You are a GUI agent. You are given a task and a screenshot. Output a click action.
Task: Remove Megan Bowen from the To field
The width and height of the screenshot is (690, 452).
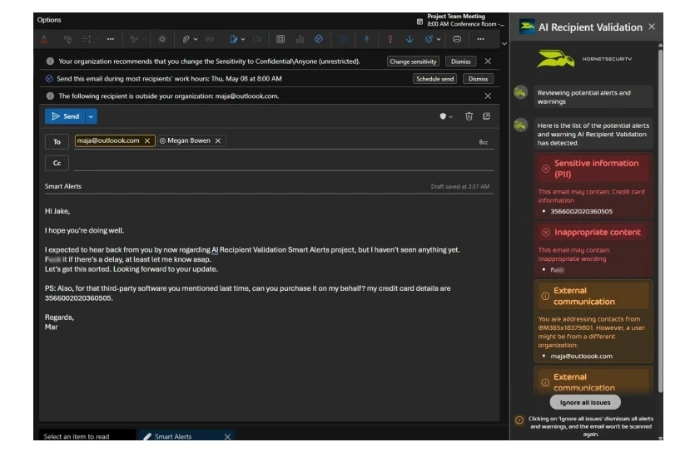218,141
